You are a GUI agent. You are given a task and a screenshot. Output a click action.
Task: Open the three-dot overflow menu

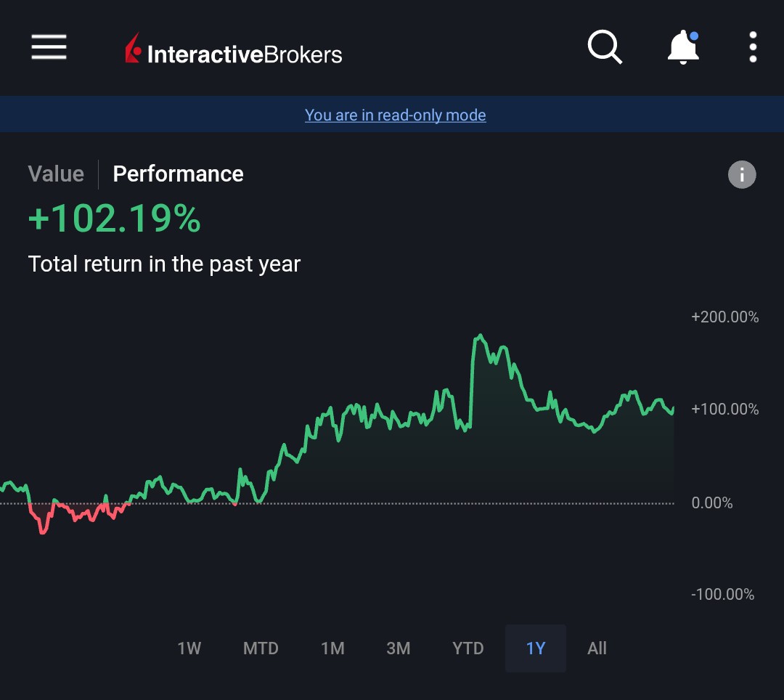point(753,47)
